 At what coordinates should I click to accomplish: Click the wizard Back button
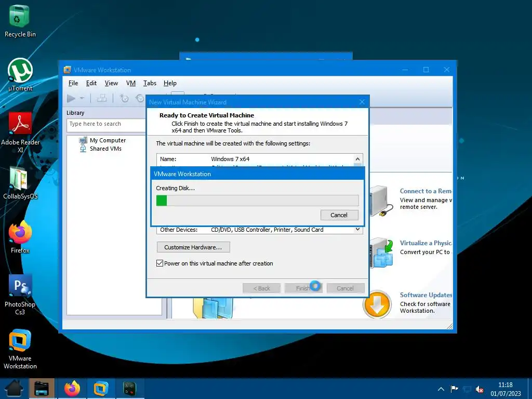(x=262, y=288)
